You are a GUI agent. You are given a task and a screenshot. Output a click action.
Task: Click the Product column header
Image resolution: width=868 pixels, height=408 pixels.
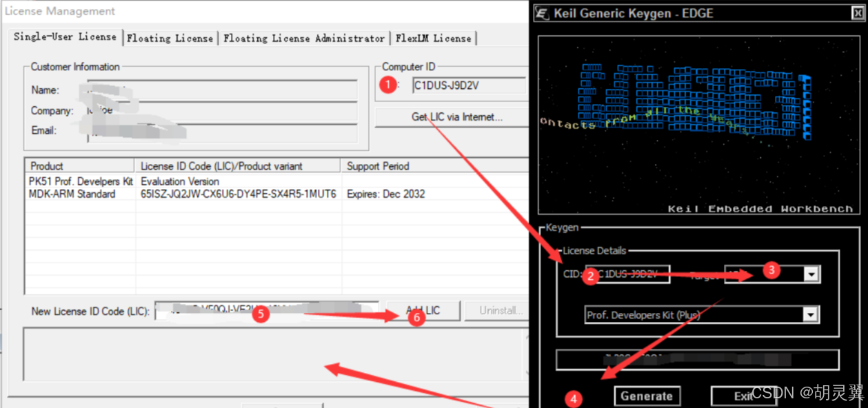[x=79, y=166]
